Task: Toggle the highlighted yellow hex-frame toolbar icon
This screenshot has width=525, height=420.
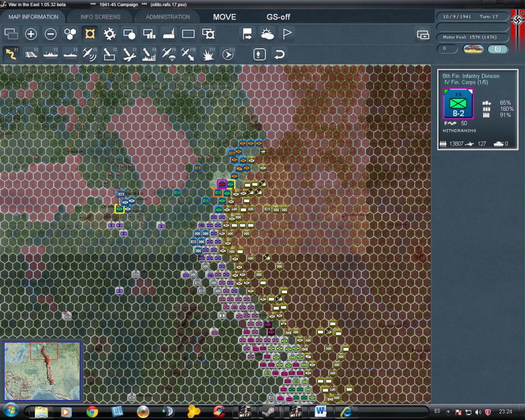Action: tap(90, 34)
